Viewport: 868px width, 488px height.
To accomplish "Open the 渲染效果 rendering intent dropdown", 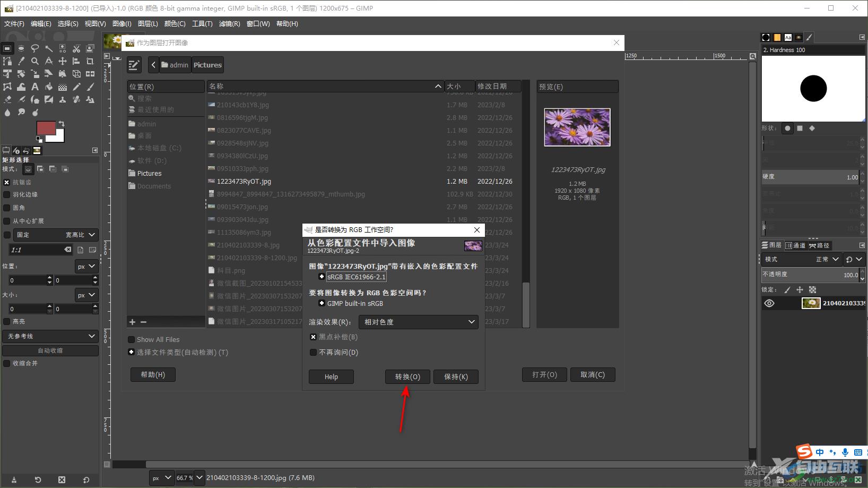I will 419,322.
